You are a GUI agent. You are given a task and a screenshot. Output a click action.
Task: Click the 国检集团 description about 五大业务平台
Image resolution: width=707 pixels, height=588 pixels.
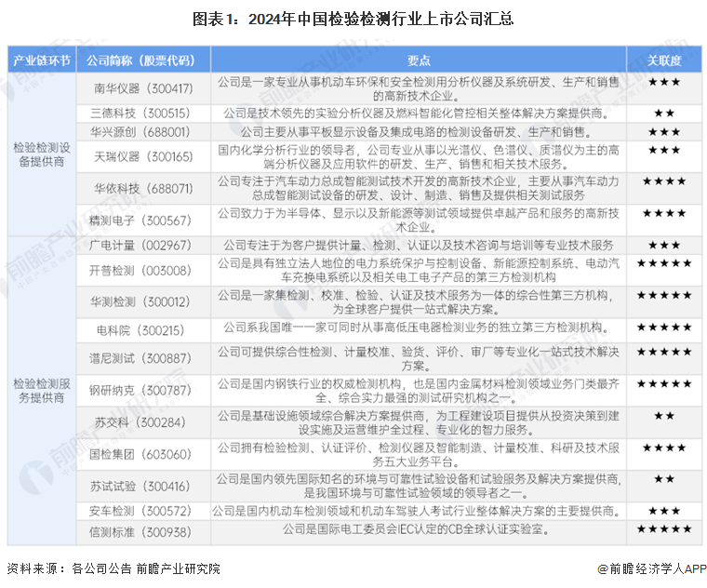point(419,455)
